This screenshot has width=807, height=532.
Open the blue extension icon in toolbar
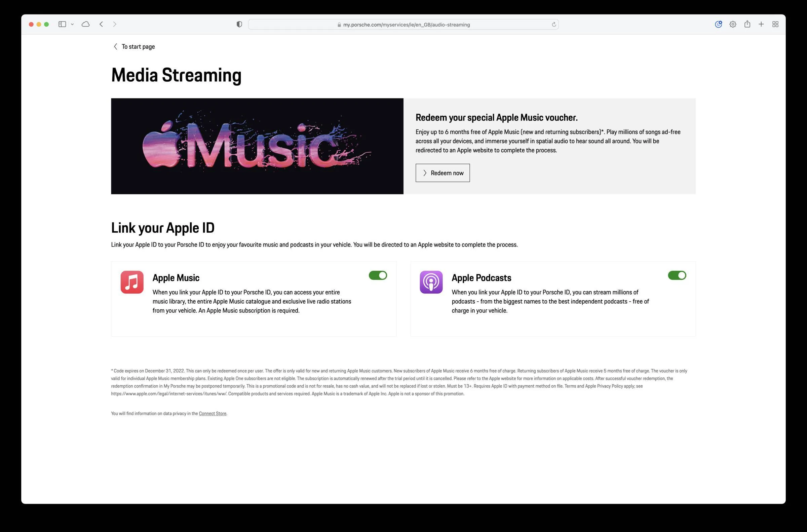(718, 24)
